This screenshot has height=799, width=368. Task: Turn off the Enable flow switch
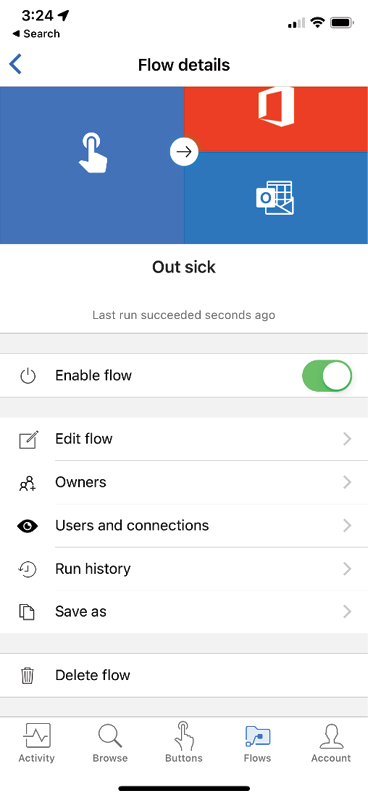(327, 376)
